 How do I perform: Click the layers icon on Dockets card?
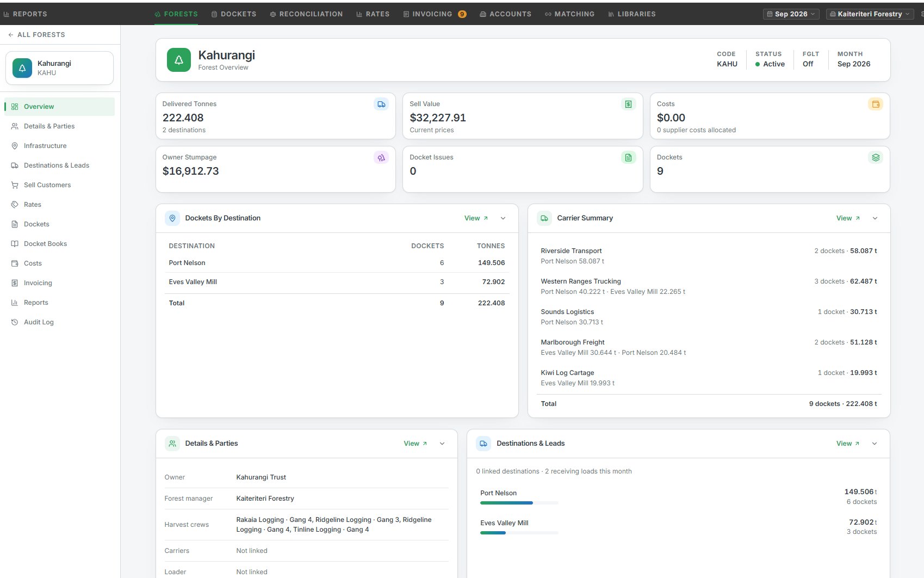(x=876, y=157)
